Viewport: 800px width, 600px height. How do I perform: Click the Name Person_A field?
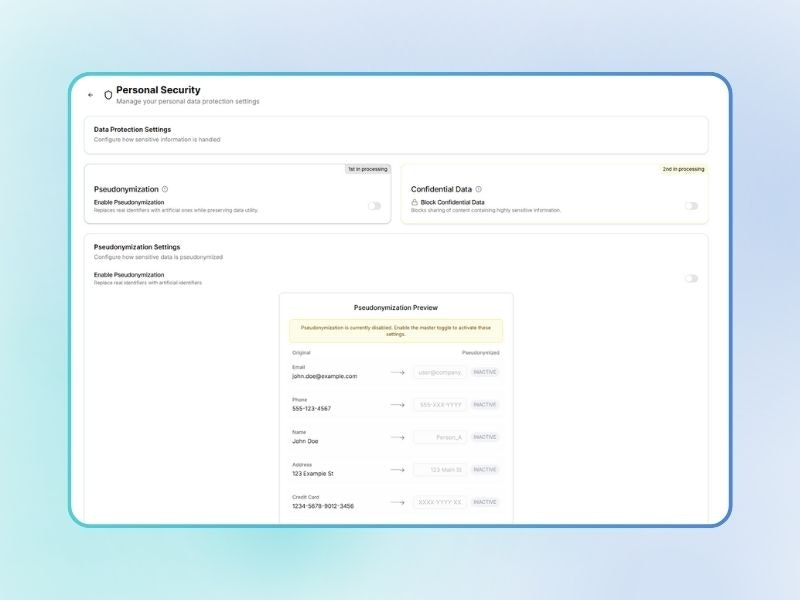coord(440,437)
